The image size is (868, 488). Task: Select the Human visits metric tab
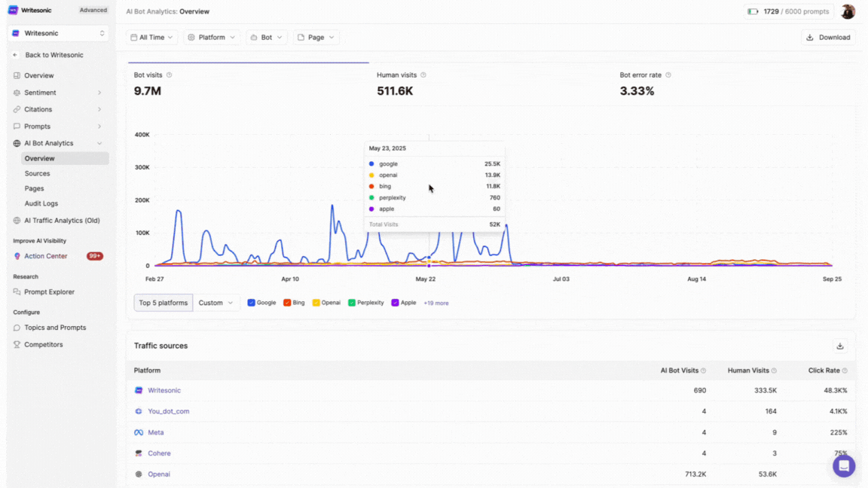491,84
